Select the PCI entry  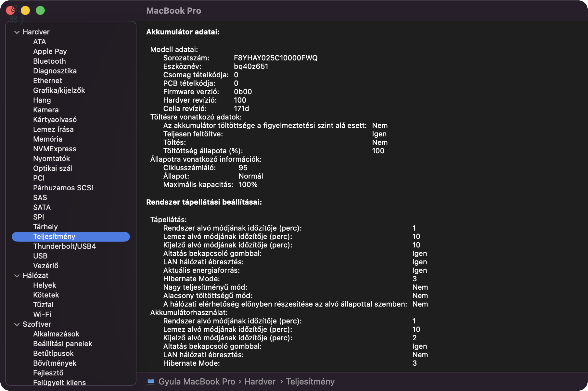[39, 178]
